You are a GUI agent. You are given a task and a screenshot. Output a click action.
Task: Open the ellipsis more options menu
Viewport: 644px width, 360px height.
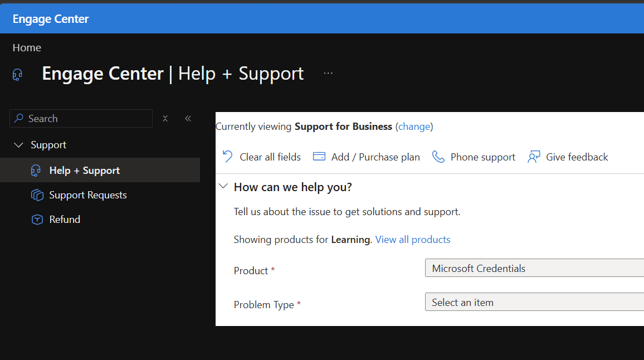coord(328,73)
